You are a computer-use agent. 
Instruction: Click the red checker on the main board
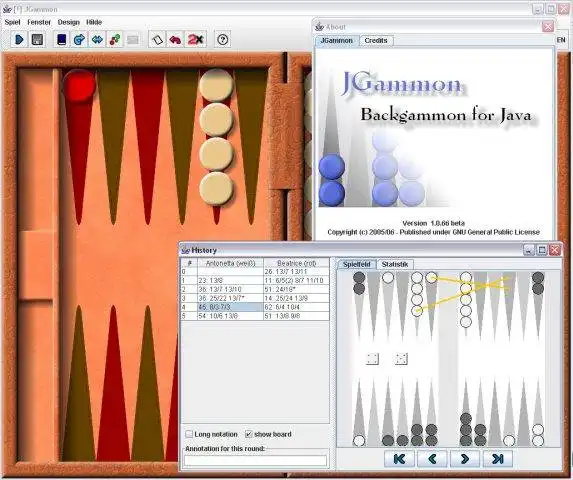click(79, 85)
